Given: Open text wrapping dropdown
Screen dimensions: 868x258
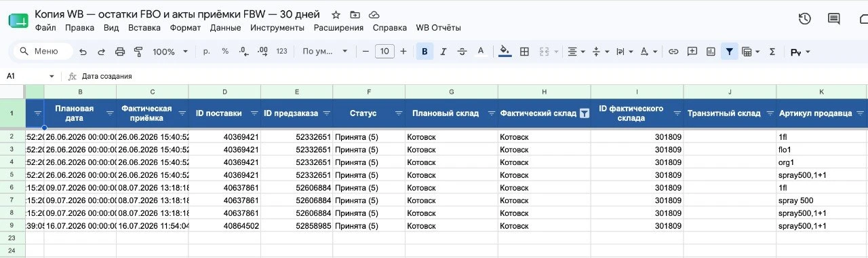Looking at the screenshot, I should [x=624, y=51].
